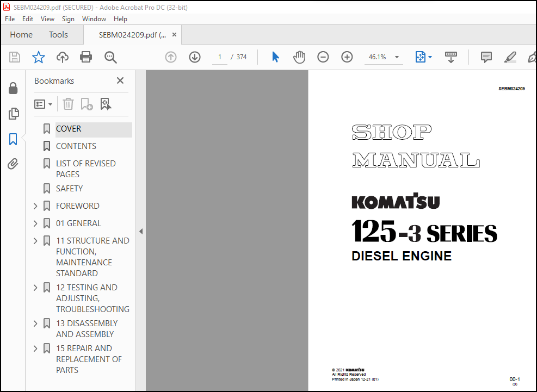The width and height of the screenshot is (537, 392).
Task: Expand 11 STRUCTURE AND FUNCTION bookmark
Action: coord(35,241)
